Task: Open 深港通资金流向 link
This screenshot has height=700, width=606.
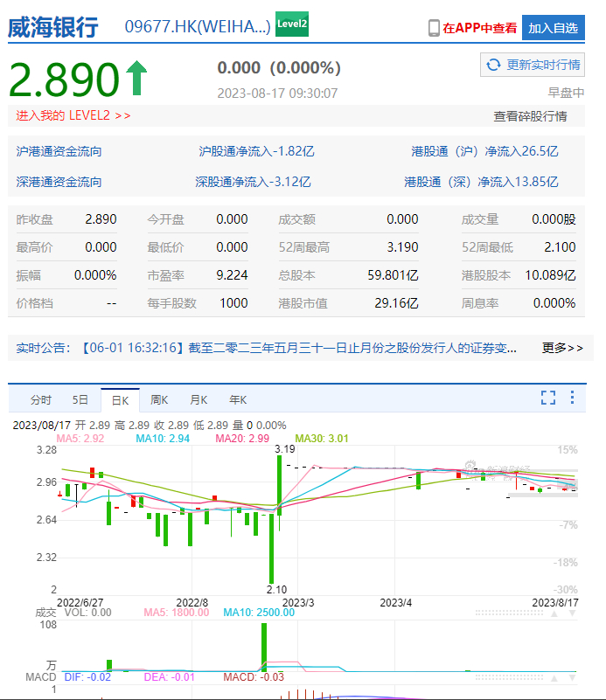Action: pos(59,182)
